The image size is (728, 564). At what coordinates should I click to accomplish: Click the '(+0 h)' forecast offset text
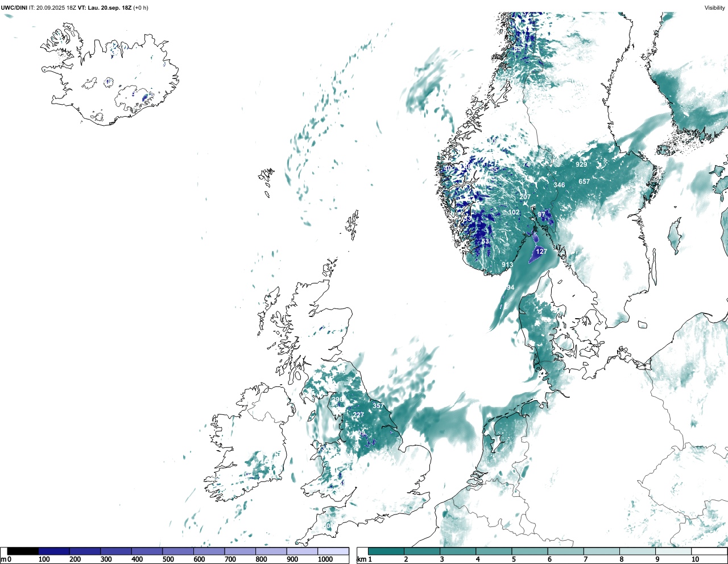(x=140, y=8)
